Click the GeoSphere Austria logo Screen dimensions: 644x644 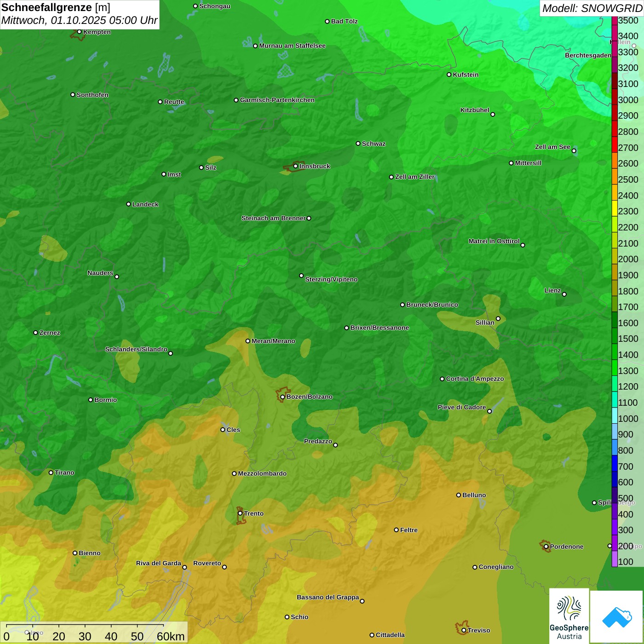569,616
